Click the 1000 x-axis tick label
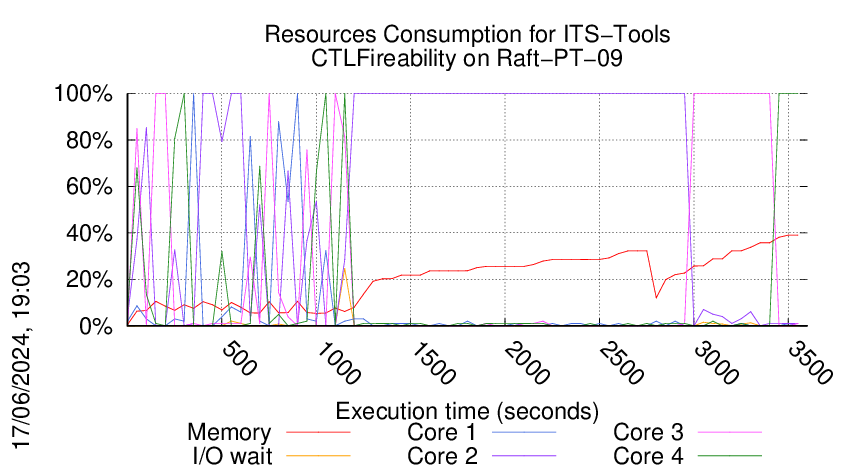 337,362
